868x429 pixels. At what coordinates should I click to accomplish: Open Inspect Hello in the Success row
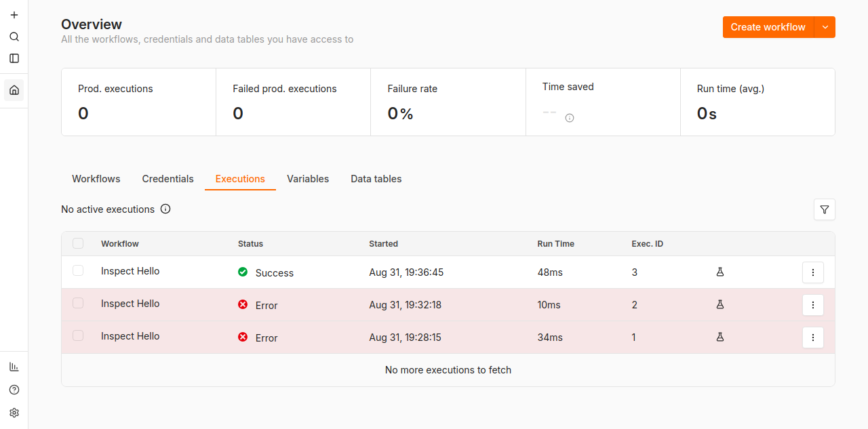click(130, 271)
